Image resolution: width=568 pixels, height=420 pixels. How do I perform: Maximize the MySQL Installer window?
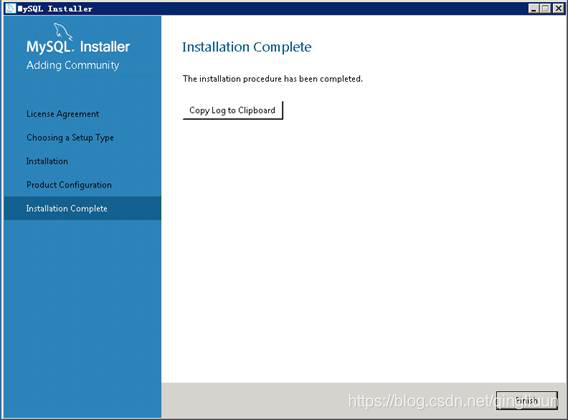coord(545,8)
